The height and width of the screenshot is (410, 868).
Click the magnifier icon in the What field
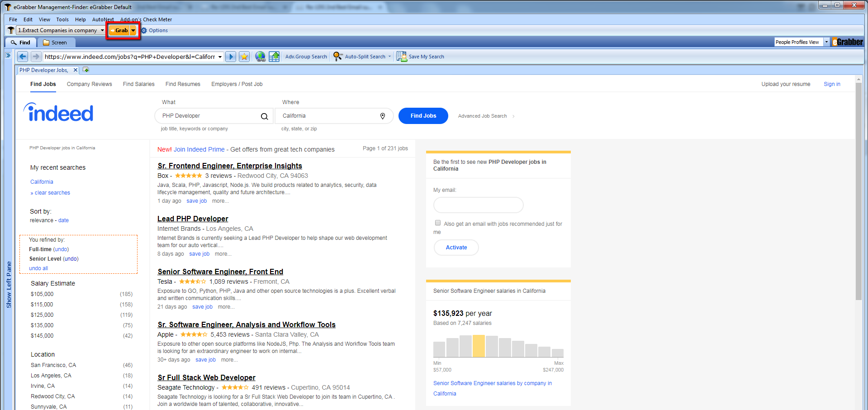[265, 116]
